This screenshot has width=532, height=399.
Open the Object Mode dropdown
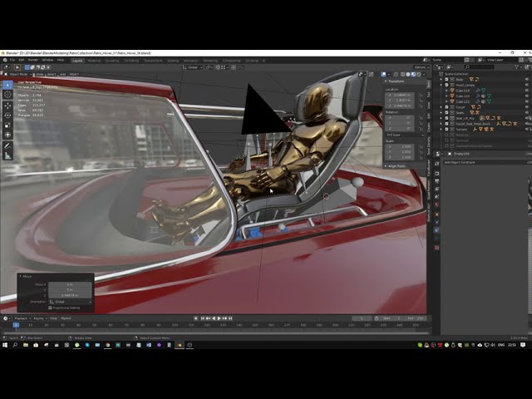pyautogui.click(x=18, y=74)
